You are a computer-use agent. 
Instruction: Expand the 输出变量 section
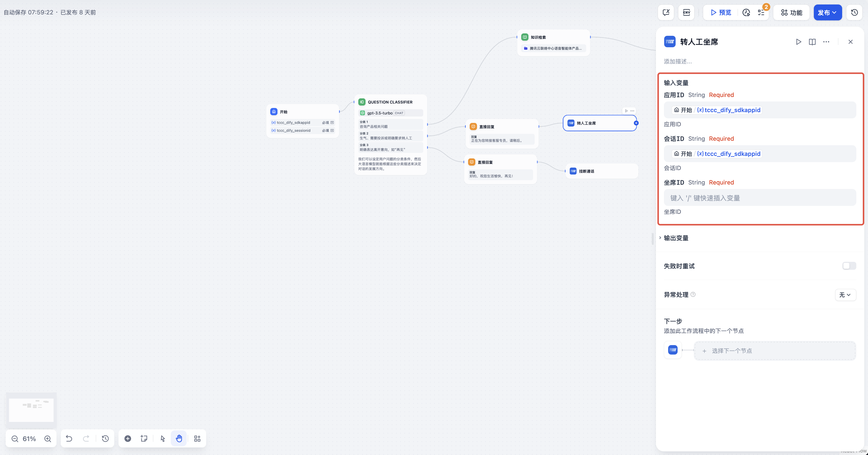click(676, 238)
